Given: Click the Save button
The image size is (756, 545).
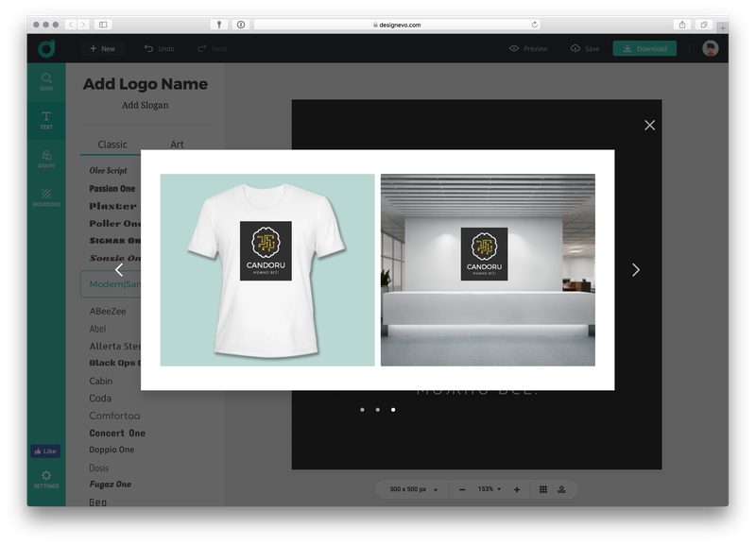Looking at the screenshot, I should 585,49.
